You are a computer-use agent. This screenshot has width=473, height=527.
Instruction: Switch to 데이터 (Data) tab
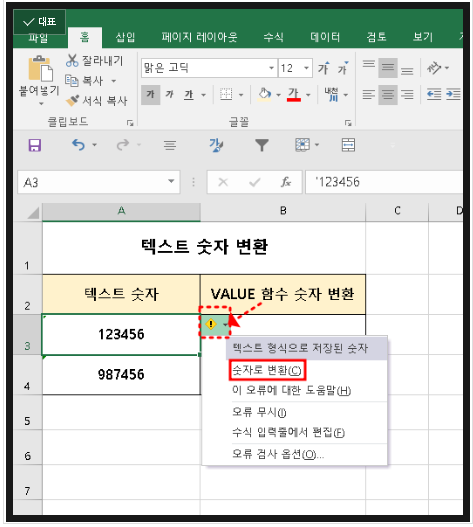325,37
